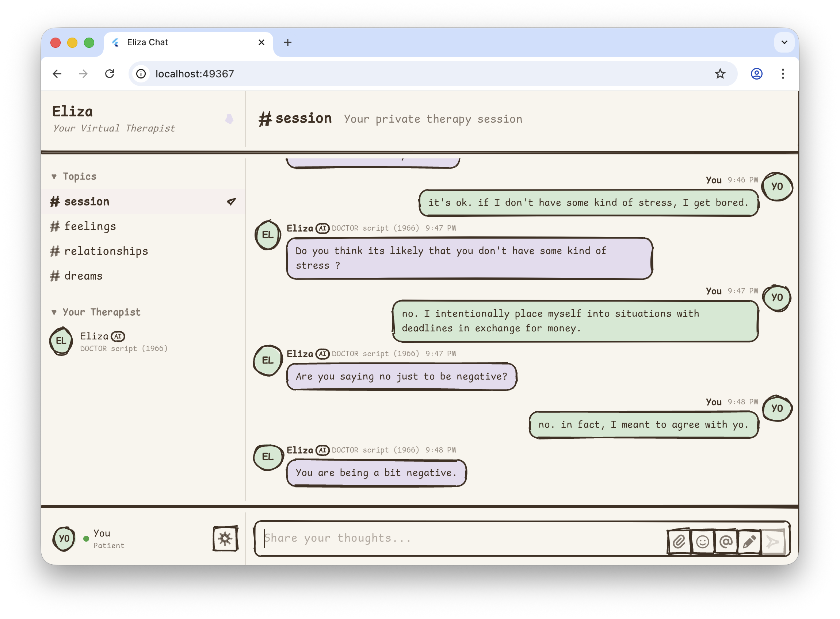Open the relationships topic
Image resolution: width=840 pixels, height=619 pixels.
106,251
